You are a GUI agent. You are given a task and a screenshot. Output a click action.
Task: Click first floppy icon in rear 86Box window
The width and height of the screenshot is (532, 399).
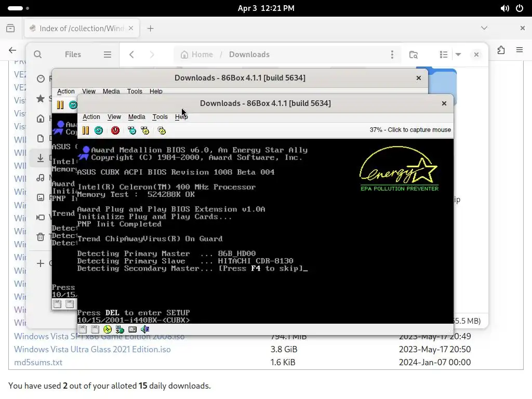(x=57, y=303)
